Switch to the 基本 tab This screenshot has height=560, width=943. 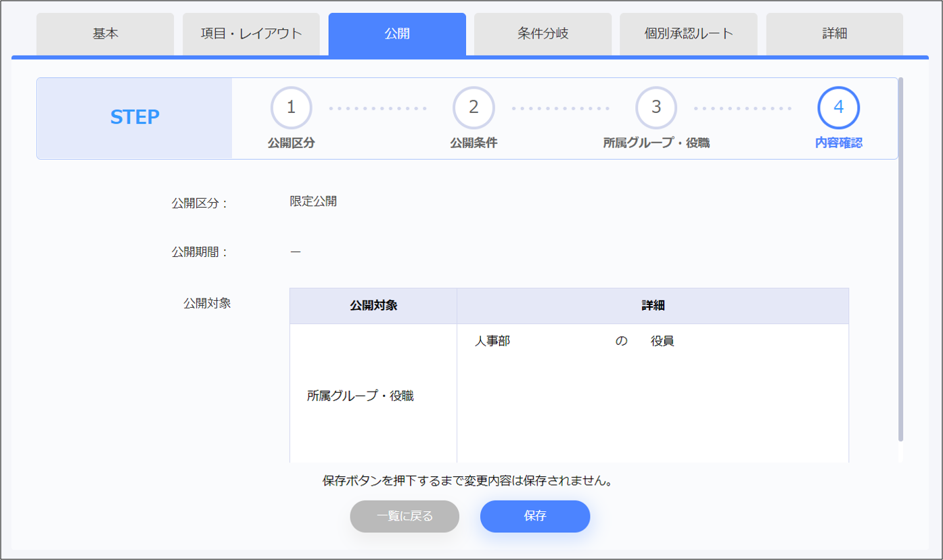pyautogui.click(x=105, y=34)
